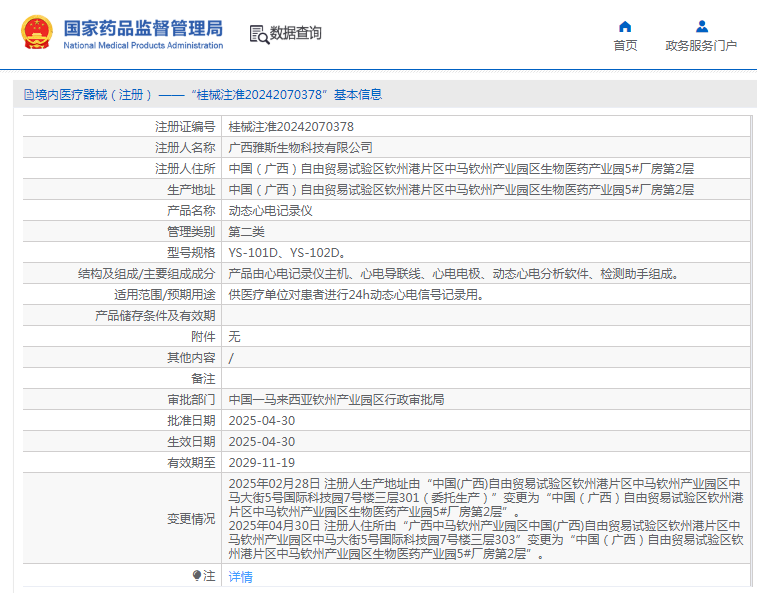Image resolution: width=757 pixels, height=593 pixels.
Task: Select 生效日期 value 2025-04-30
Action: (262, 441)
